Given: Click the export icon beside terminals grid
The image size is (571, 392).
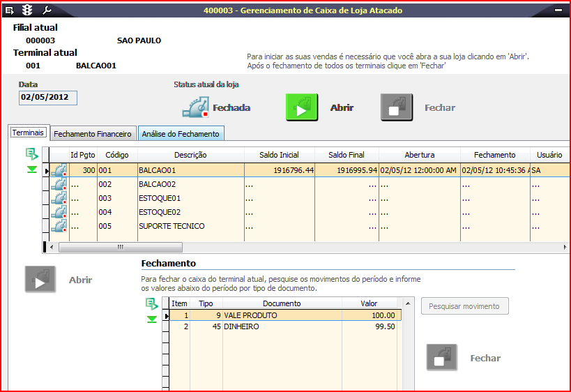Looking at the screenshot, I should click(31, 154).
